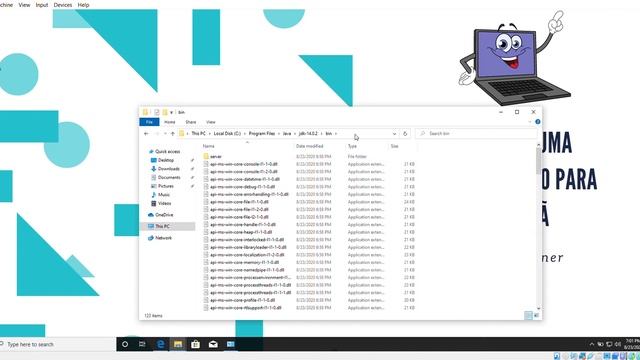The width and height of the screenshot is (640, 360).
Task: Click 'Local Disk (C:)' in the address path
Action: pyautogui.click(x=227, y=133)
